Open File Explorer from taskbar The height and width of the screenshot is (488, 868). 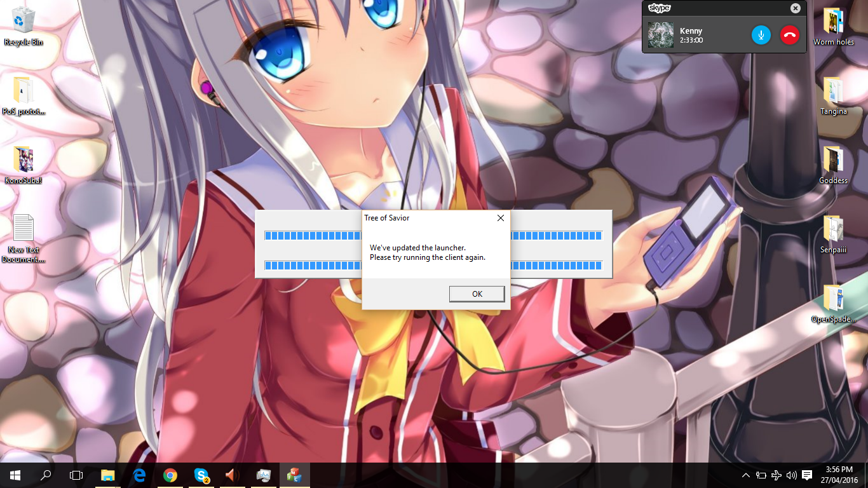coord(108,475)
